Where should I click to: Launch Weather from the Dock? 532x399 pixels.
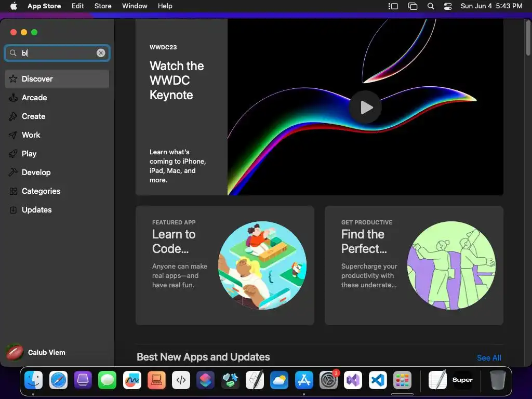279,380
